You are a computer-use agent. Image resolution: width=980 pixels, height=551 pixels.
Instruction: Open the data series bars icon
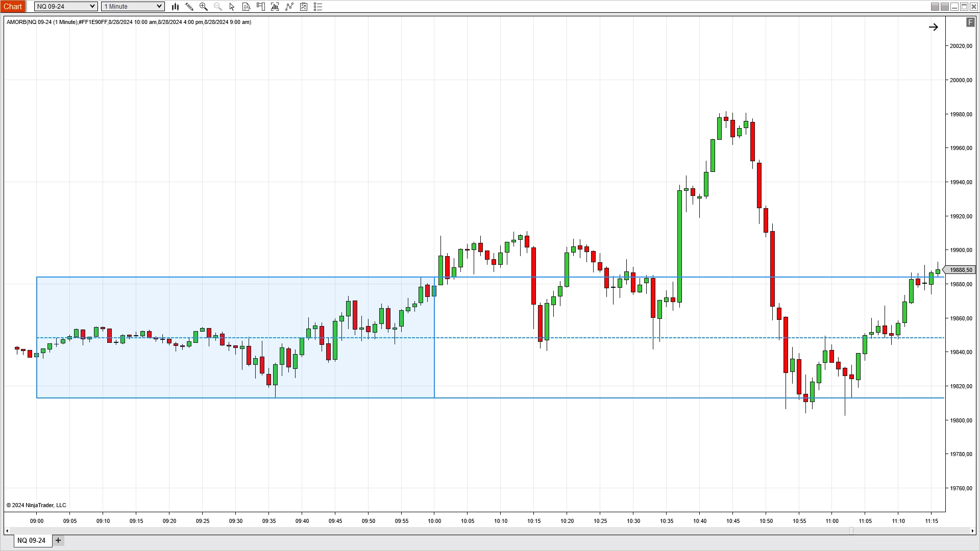pos(275,7)
